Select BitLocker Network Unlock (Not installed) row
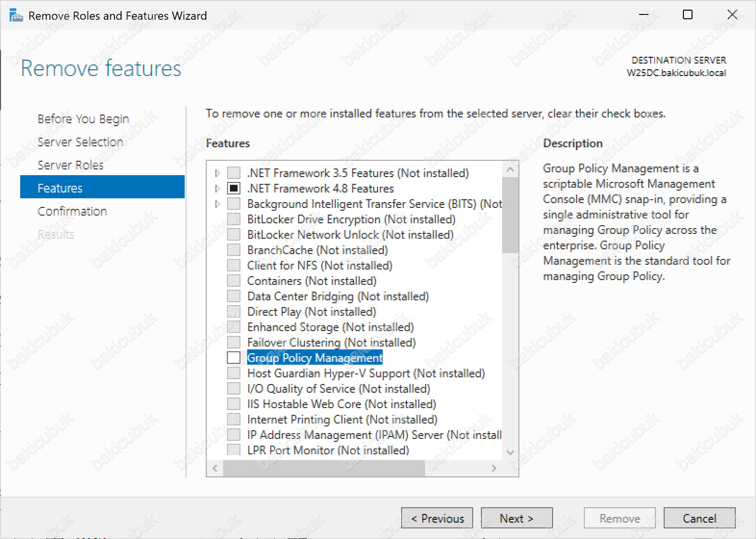This screenshot has height=539, width=756. (350, 235)
